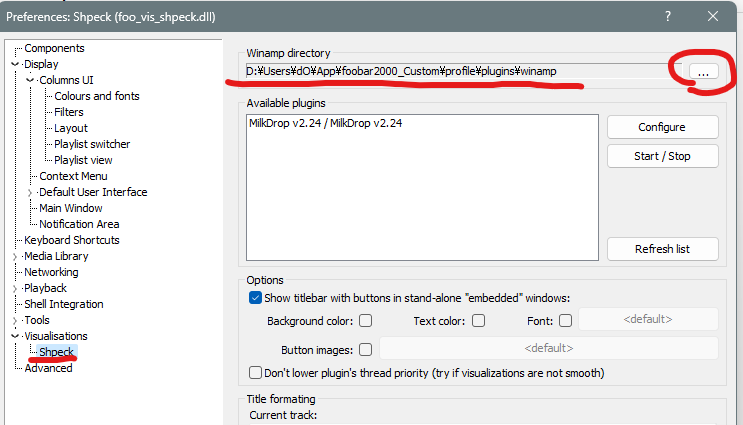Enable the Background color checkbox
743x425 pixels.
pyautogui.click(x=365, y=321)
